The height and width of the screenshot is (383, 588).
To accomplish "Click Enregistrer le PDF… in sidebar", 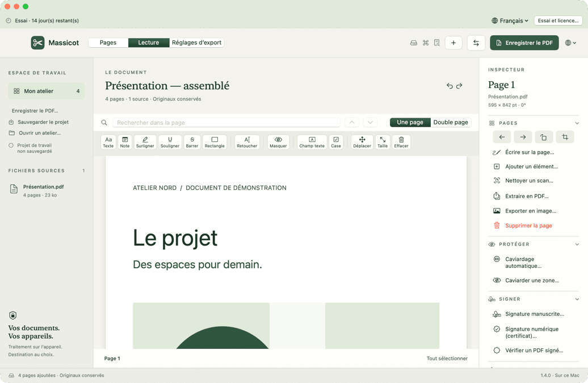I will click(x=35, y=111).
